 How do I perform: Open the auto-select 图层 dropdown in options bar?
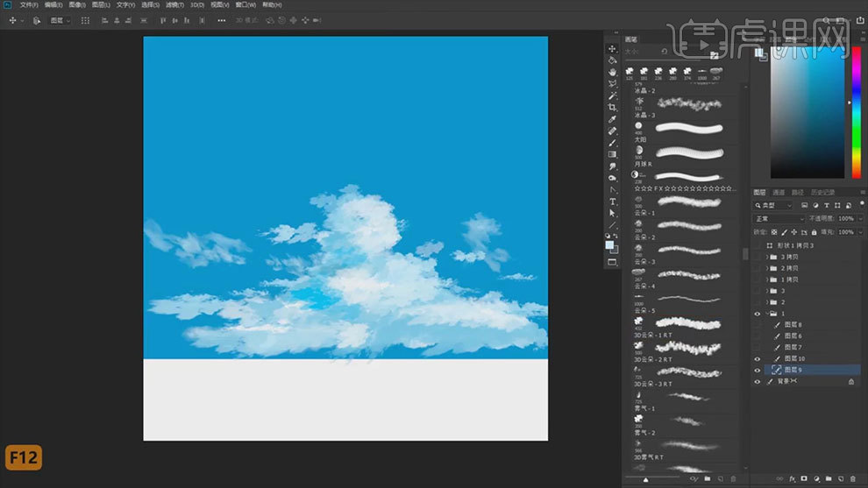tap(60, 20)
